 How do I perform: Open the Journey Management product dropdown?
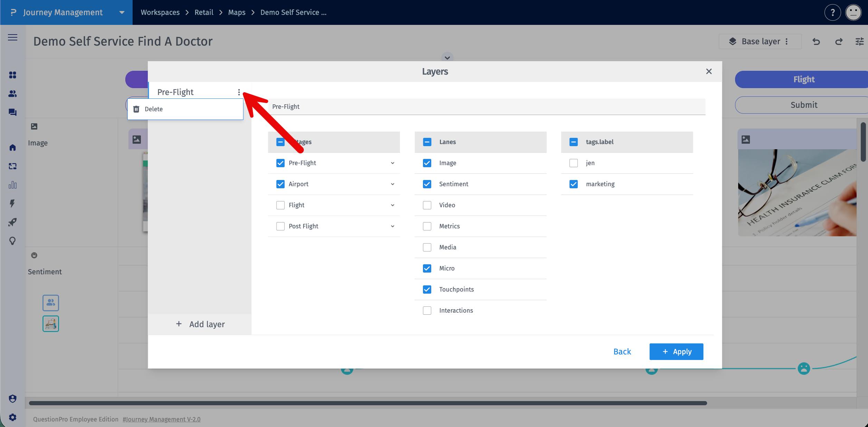122,12
